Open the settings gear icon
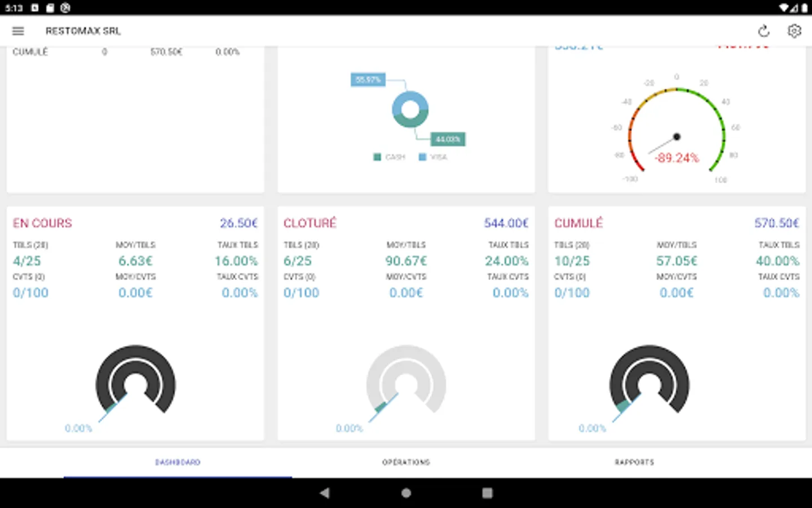Viewport: 812px width, 508px height. (795, 31)
